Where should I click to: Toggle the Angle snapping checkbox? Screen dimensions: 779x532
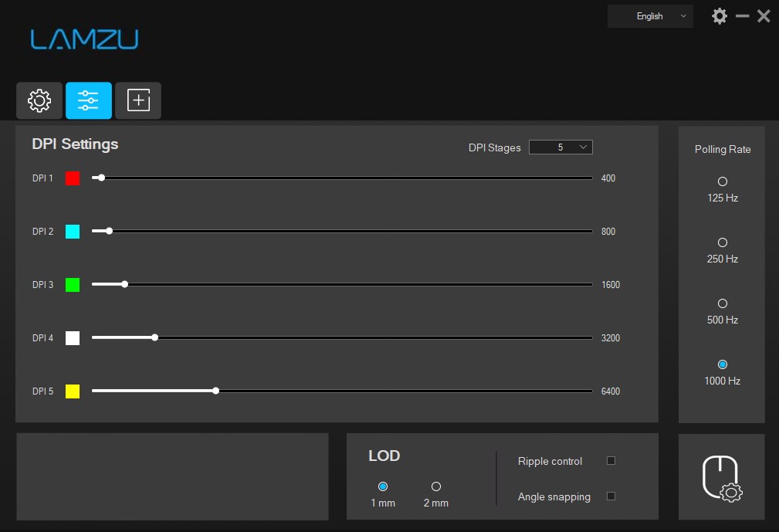[611, 496]
